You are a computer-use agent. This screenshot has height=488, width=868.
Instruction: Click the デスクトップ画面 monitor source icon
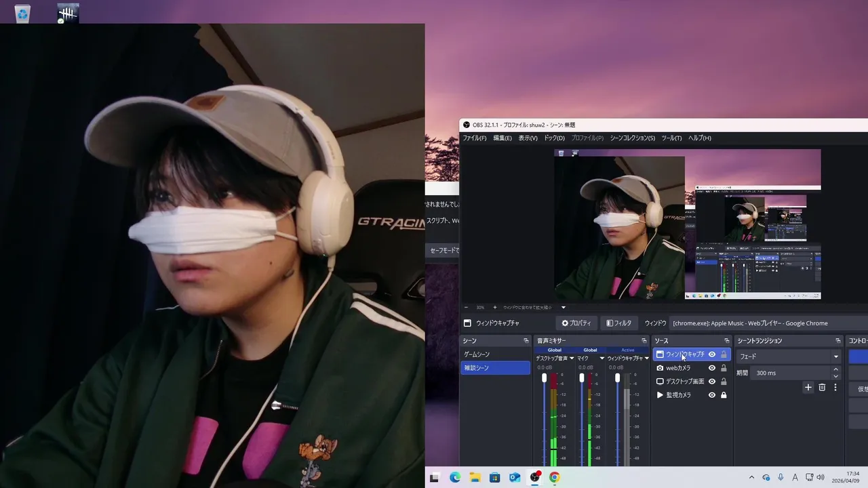(x=660, y=382)
